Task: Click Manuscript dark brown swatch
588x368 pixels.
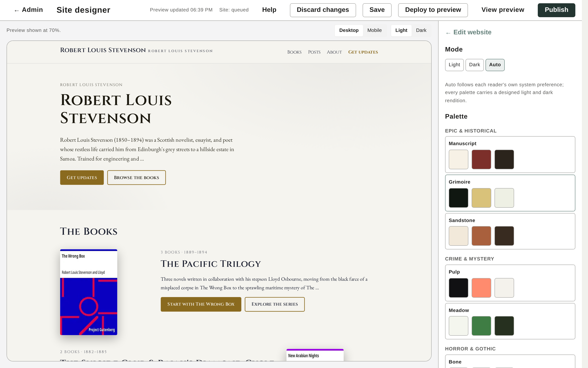Action: coord(504,159)
